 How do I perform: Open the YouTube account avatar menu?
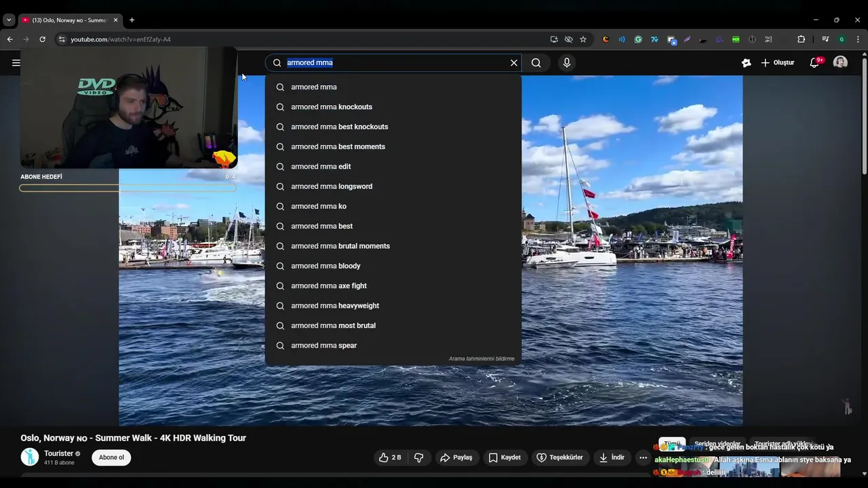tap(840, 62)
